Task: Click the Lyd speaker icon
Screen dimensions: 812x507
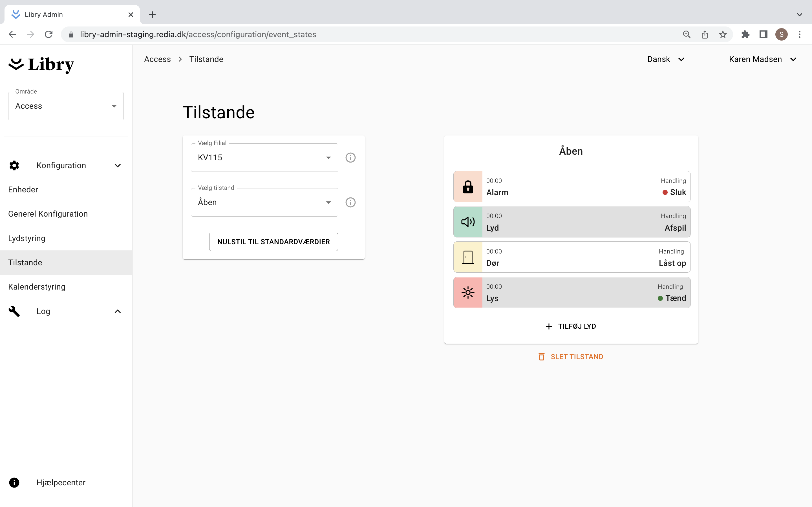Action: pyautogui.click(x=468, y=222)
